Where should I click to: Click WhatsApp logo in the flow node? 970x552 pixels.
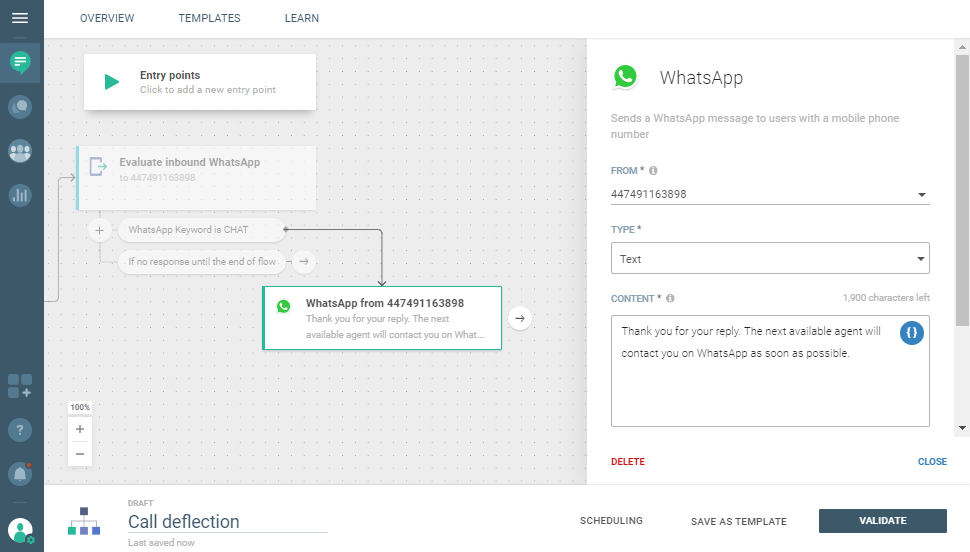tap(283, 306)
